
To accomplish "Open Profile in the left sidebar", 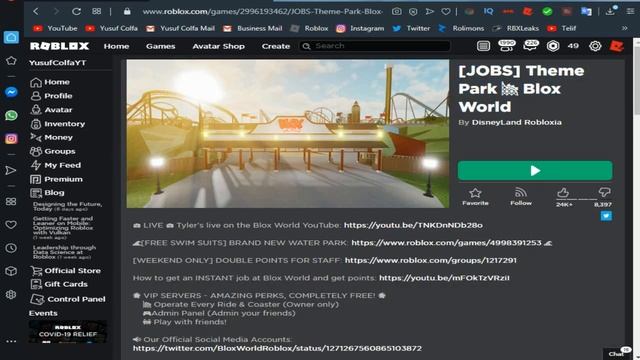I will pyautogui.click(x=51, y=96).
